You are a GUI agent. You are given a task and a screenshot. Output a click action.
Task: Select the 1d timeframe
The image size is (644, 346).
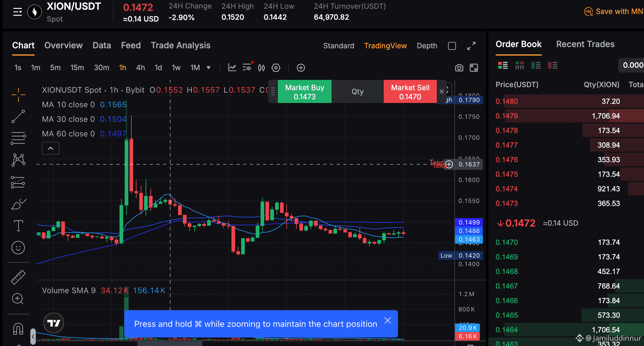tap(158, 67)
